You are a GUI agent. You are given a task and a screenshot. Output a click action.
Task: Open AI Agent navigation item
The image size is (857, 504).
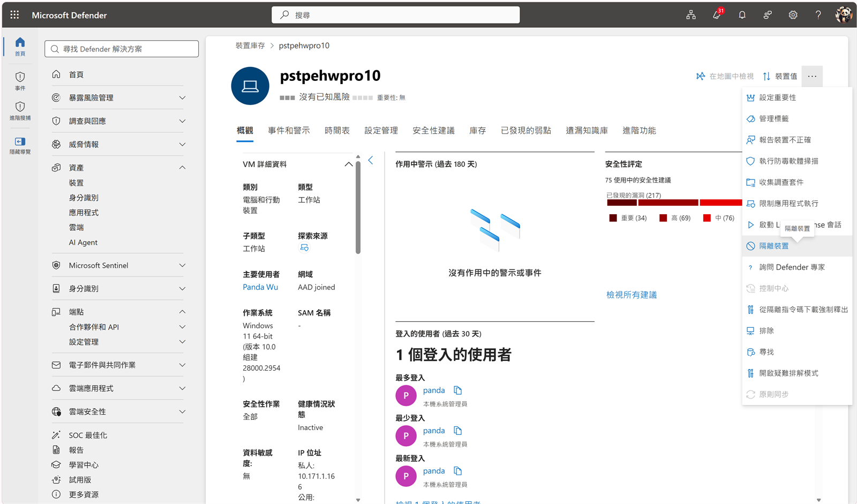coord(83,242)
